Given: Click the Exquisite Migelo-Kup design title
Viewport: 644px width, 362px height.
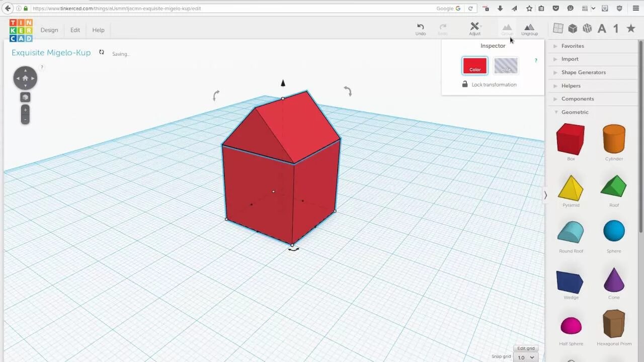Looking at the screenshot, I should click(51, 53).
